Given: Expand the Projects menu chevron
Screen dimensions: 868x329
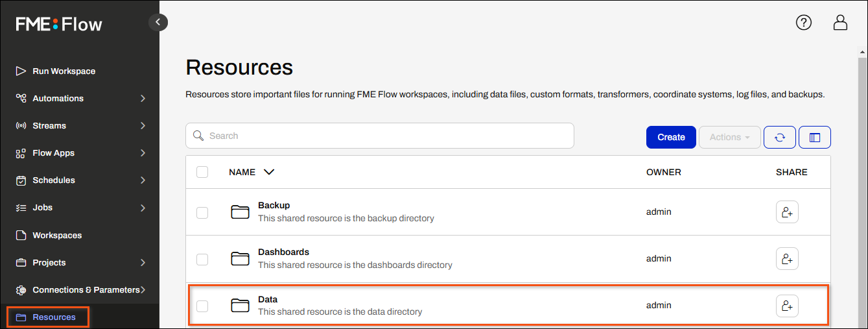Looking at the screenshot, I should pyautogui.click(x=143, y=263).
